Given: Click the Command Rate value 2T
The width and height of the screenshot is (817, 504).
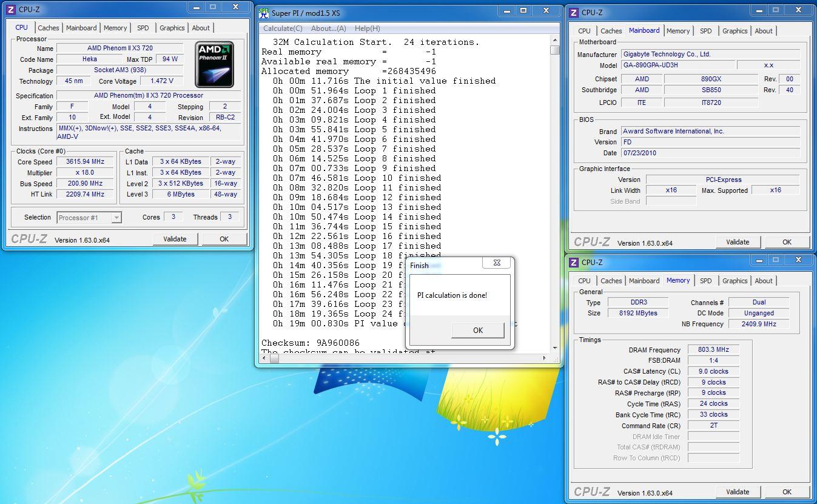Looking at the screenshot, I should [x=713, y=426].
